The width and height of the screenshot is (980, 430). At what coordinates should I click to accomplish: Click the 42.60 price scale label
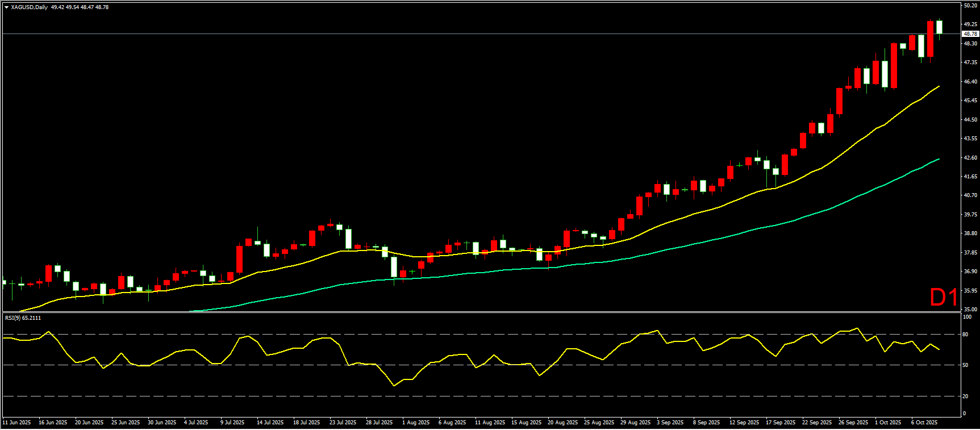pos(970,158)
